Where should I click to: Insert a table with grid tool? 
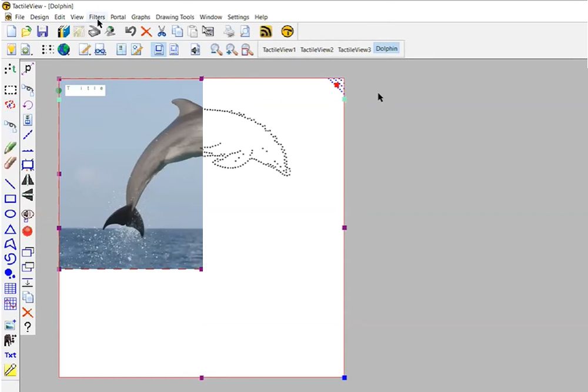(x=10, y=289)
